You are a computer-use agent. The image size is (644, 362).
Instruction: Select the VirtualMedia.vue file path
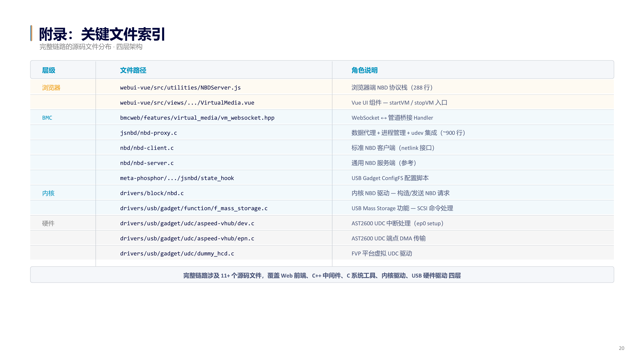pyautogui.click(x=187, y=103)
